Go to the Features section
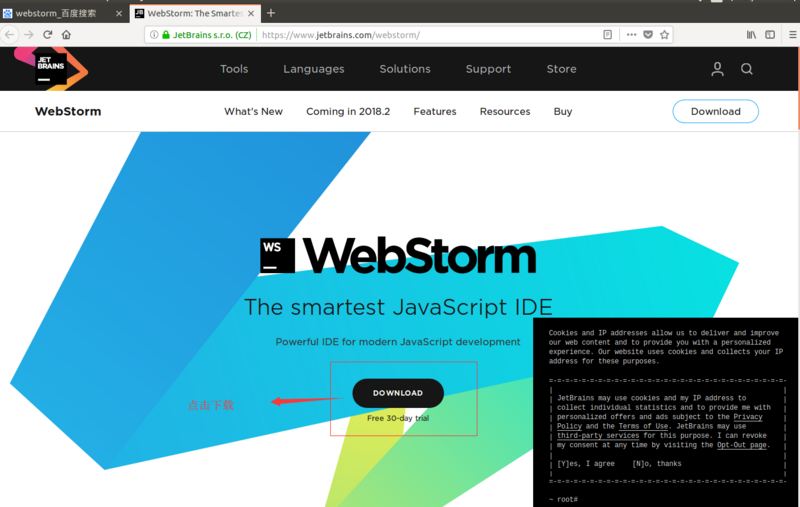The width and height of the screenshot is (800, 507). (x=435, y=111)
